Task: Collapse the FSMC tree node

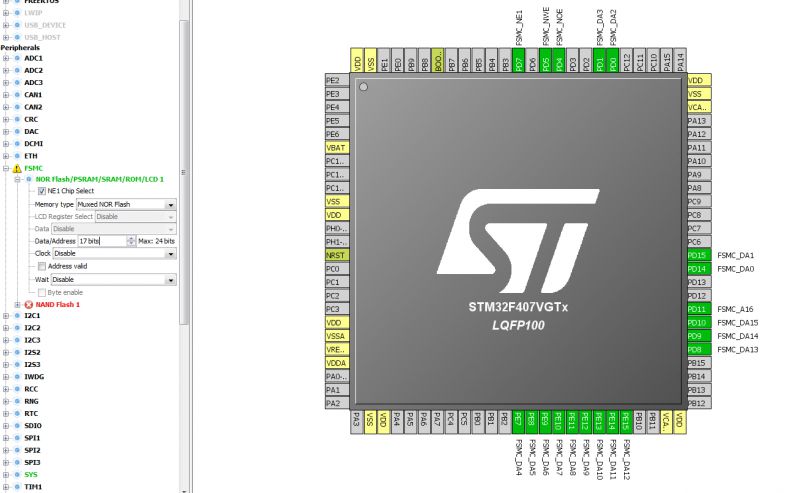Action: (6, 168)
